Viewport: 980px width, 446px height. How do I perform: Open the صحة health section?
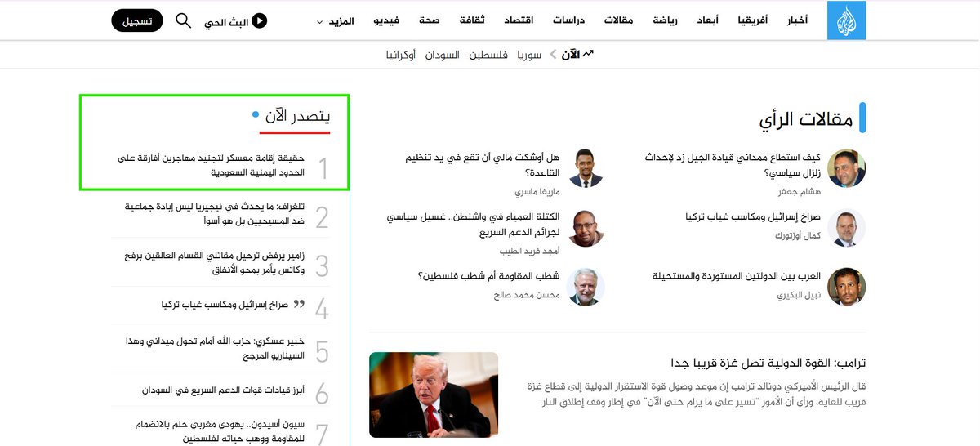[430, 21]
